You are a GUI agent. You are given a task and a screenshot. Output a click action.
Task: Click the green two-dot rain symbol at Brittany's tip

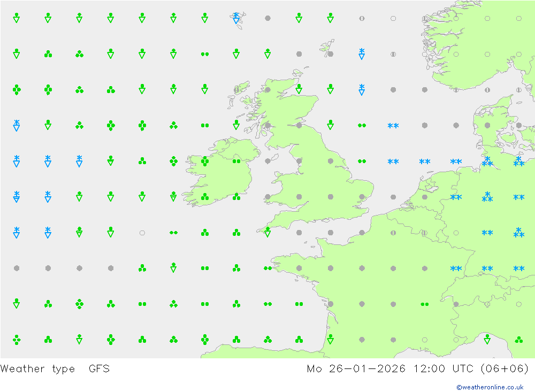tap(267, 268)
